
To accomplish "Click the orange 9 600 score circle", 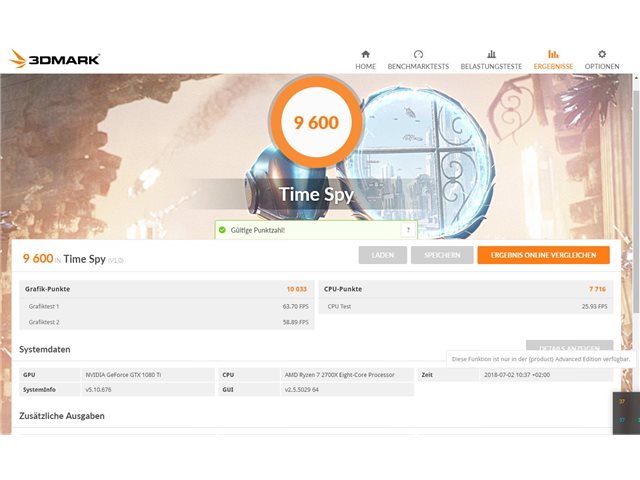I will 316,122.
